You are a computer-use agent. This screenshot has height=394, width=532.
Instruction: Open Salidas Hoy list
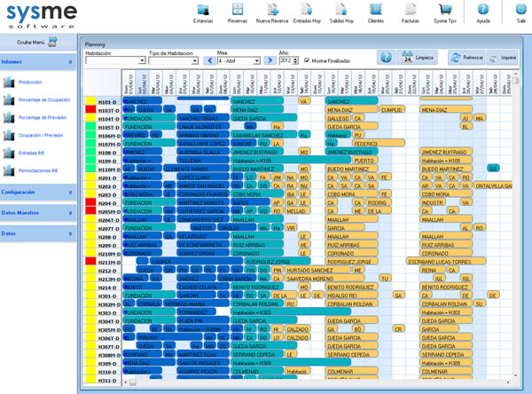[341, 13]
